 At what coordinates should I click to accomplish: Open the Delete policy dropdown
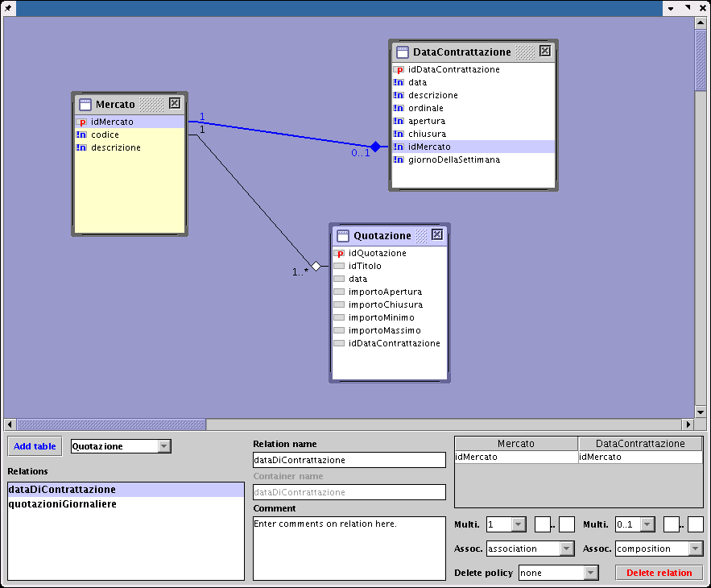pyautogui.click(x=590, y=573)
